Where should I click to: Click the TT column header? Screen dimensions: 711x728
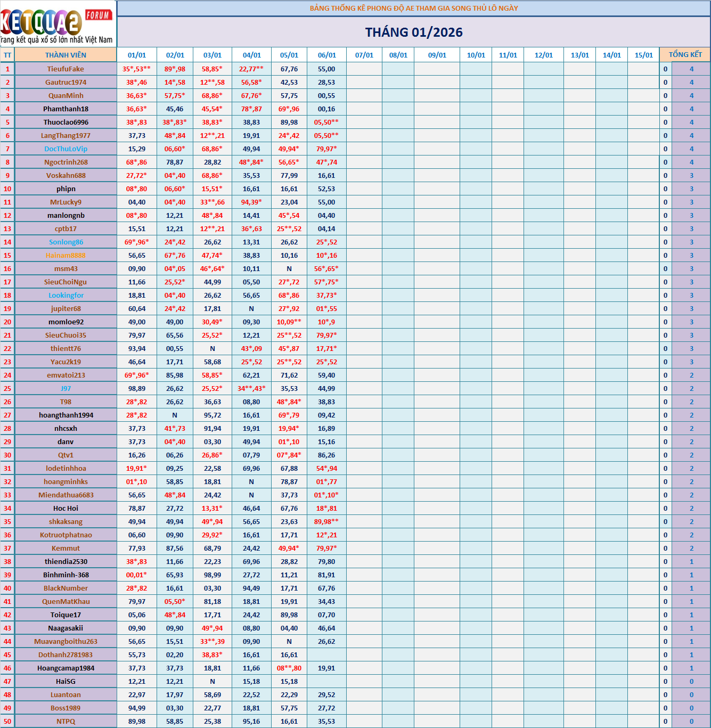[7, 55]
